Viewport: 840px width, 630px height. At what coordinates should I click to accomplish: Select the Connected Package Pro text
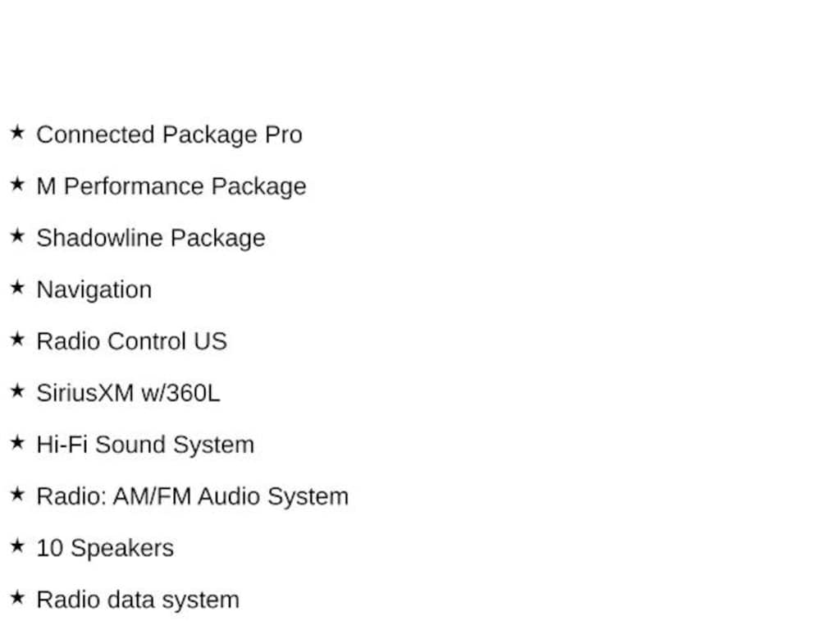(x=169, y=135)
